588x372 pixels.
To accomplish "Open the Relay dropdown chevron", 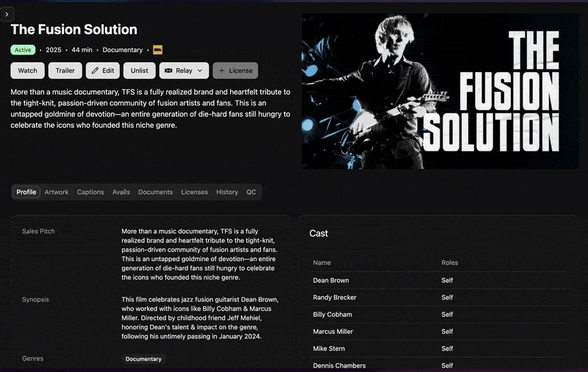I will 200,71.
